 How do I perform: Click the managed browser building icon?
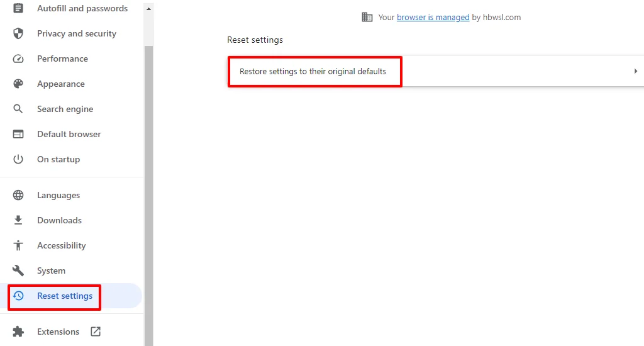pyautogui.click(x=367, y=17)
